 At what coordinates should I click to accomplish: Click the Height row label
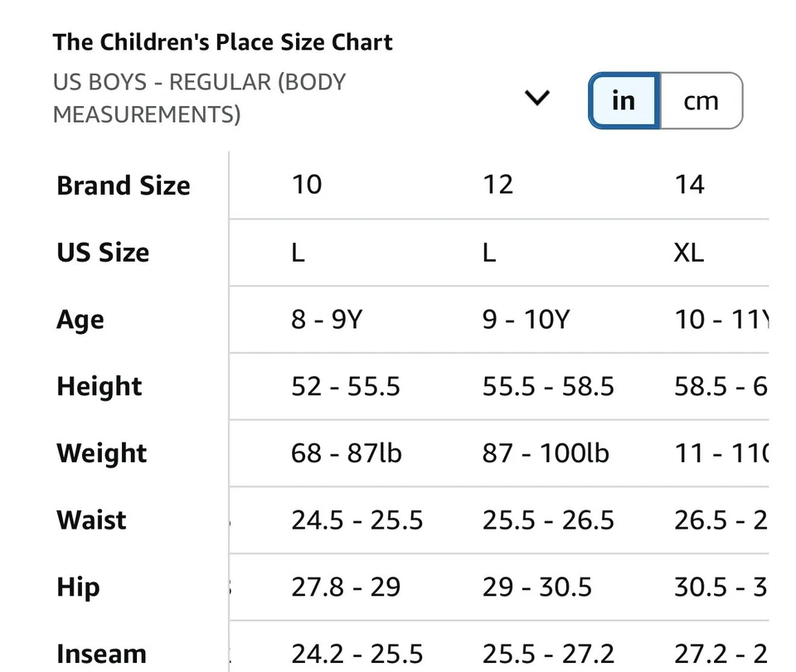click(99, 386)
